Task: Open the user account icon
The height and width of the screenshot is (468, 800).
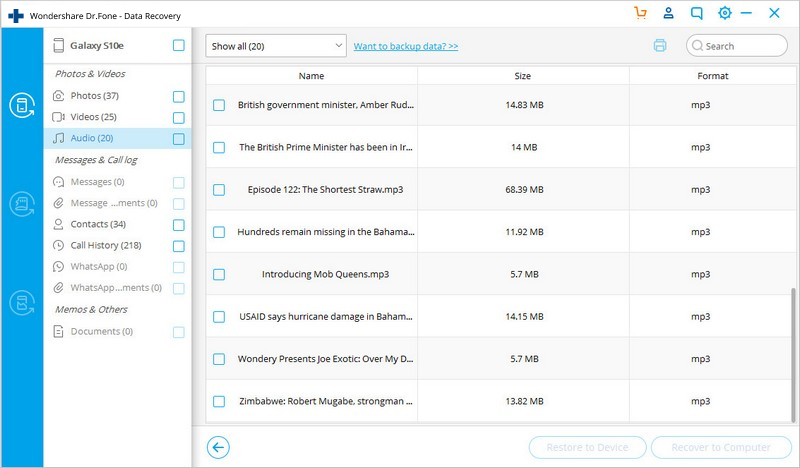Action: pos(668,13)
